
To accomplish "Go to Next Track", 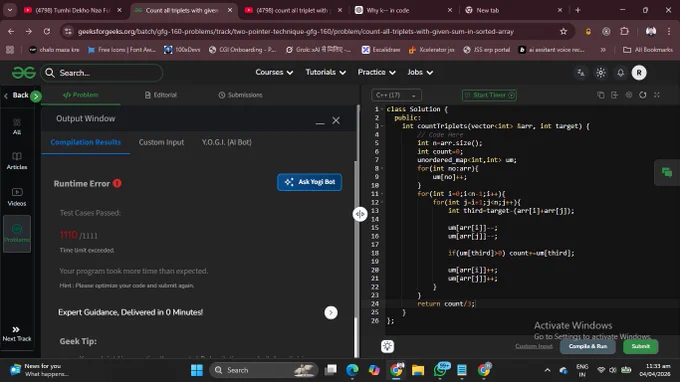I will (16, 334).
